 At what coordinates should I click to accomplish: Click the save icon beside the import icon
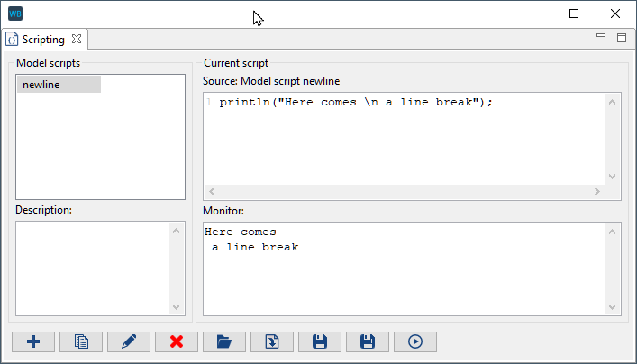tap(320, 341)
